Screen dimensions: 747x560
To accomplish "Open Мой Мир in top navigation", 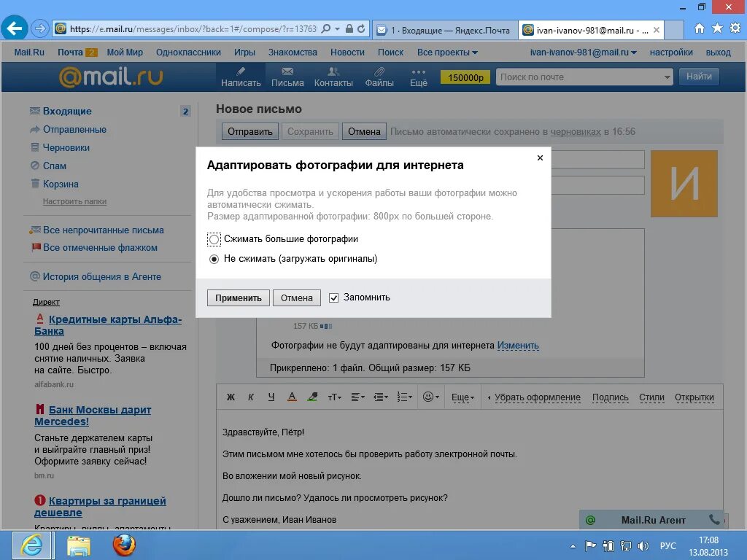I will (x=125, y=52).
